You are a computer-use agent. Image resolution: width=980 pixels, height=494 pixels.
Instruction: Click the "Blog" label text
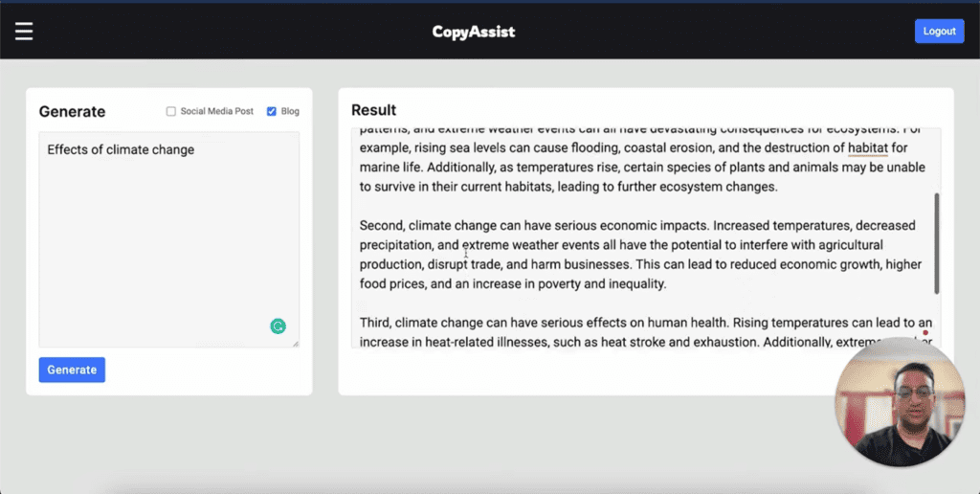[290, 111]
